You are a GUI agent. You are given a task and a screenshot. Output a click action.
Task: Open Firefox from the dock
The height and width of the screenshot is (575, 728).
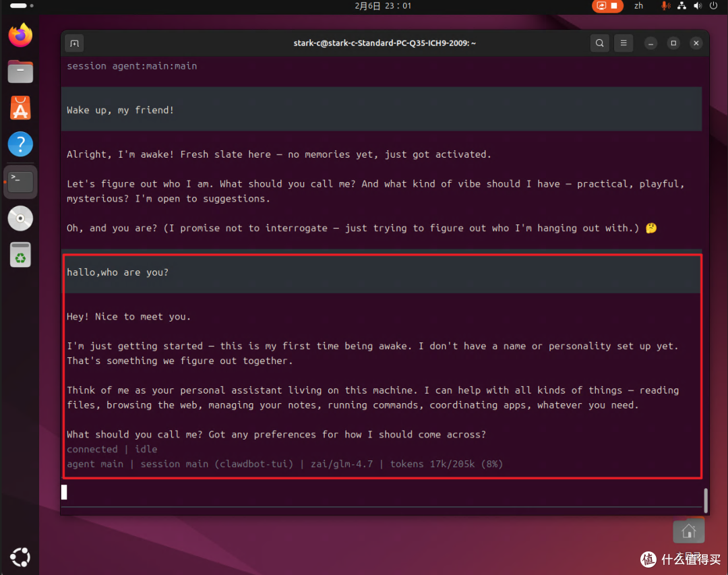coord(20,35)
